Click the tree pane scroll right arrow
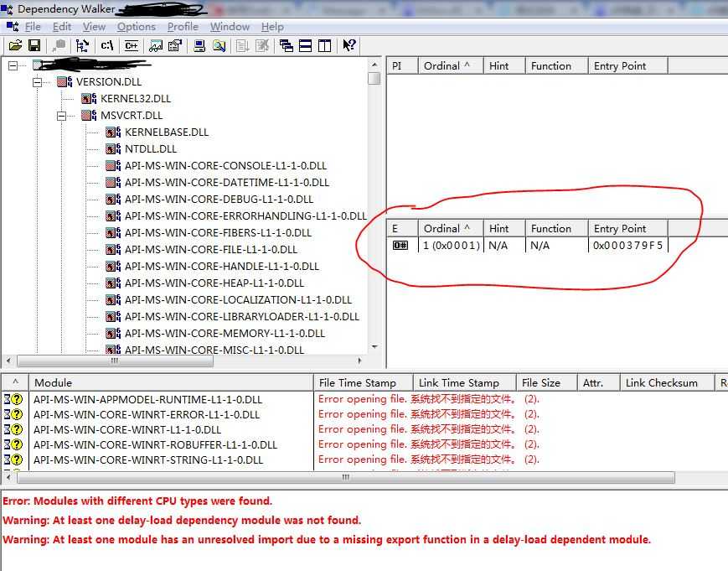This screenshot has width=728, height=571. click(x=360, y=361)
